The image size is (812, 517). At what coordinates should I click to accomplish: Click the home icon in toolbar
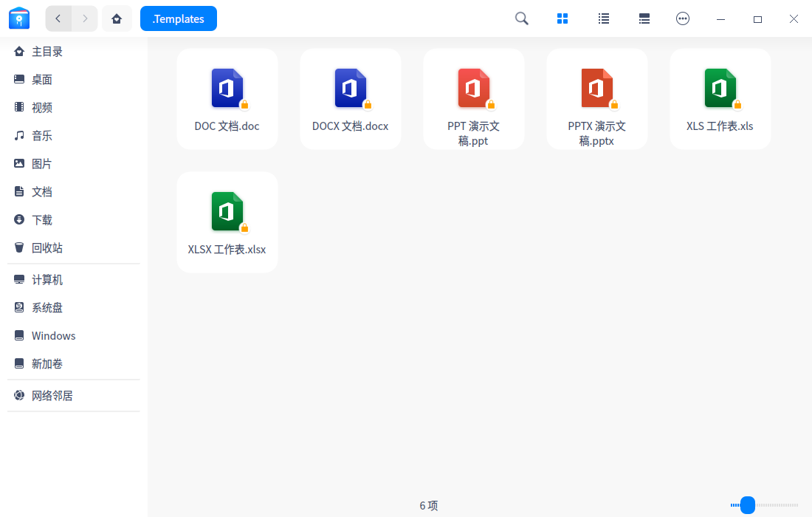(117, 18)
